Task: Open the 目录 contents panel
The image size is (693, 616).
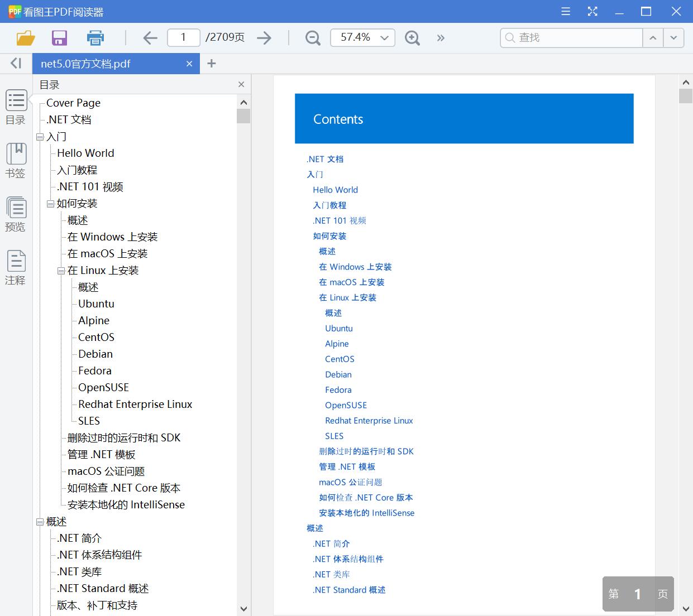Action: pyautogui.click(x=16, y=107)
